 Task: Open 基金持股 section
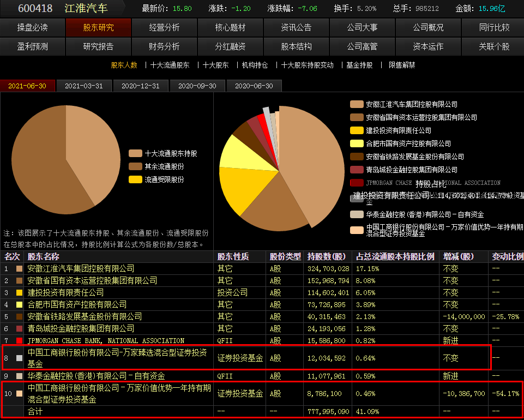coord(359,65)
